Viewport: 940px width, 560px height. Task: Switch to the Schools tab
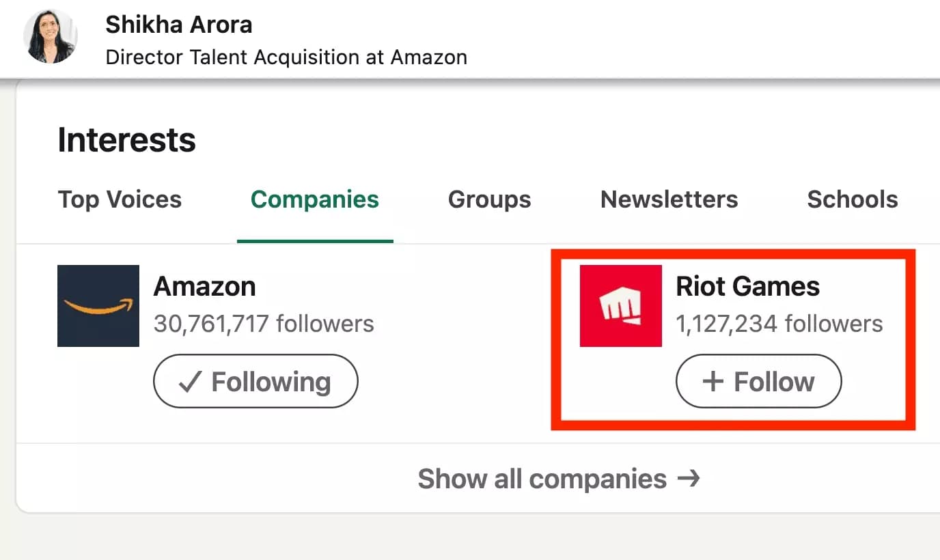tap(852, 199)
